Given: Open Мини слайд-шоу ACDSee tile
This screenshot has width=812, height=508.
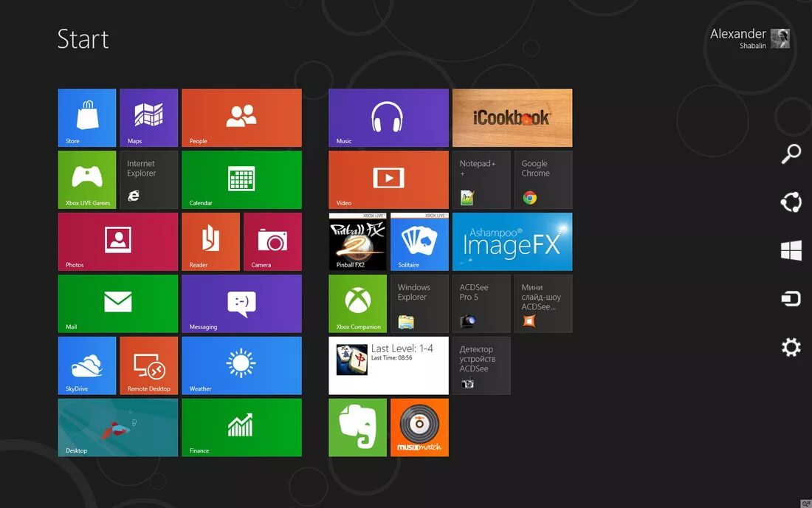Looking at the screenshot, I should tap(543, 303).
